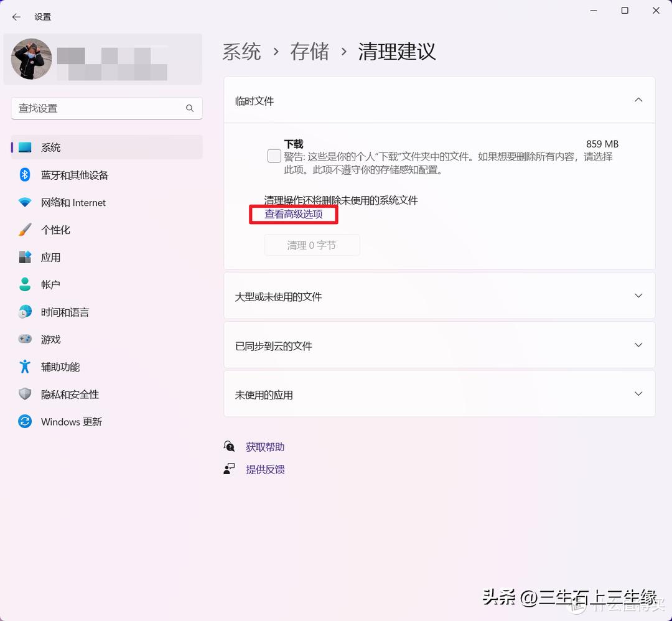Expand the 大型或未使用的文件 section
Image resolution: width=672 pixels, height=621 pixels.
coord(638,296)
